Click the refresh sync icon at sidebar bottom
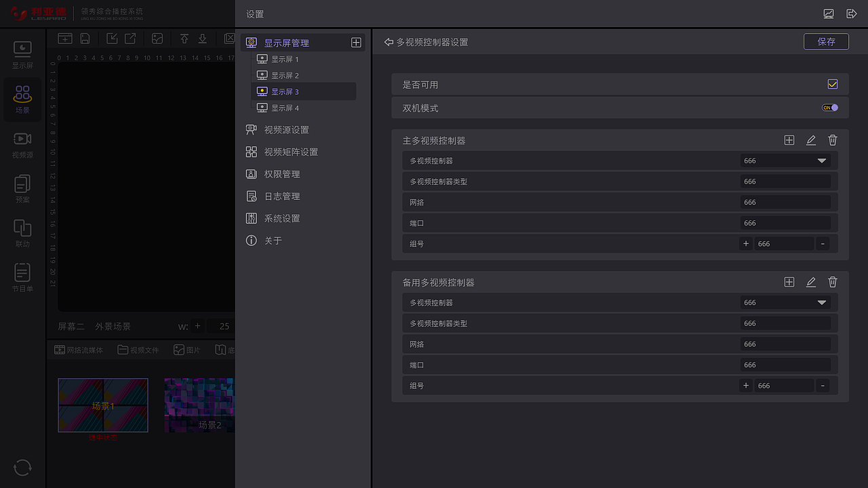The height and width of the screenshot is (488, 868). pyautogui.click(x=22, y=468)
